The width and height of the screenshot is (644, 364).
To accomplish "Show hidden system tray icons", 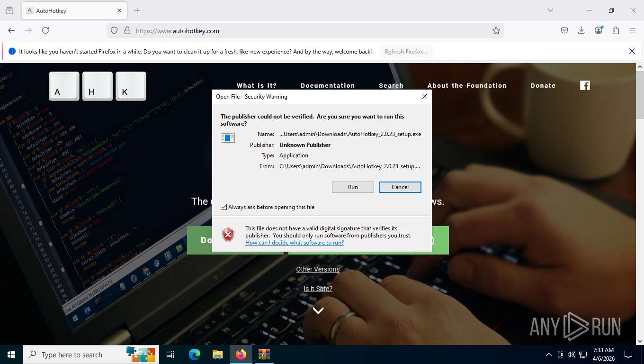I will click(549, 355).
